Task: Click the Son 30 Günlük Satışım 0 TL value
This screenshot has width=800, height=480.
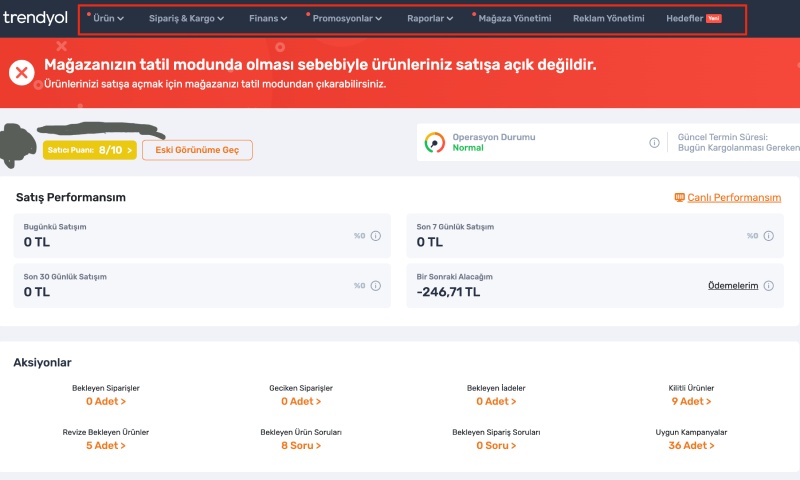Action: [37, 292]
